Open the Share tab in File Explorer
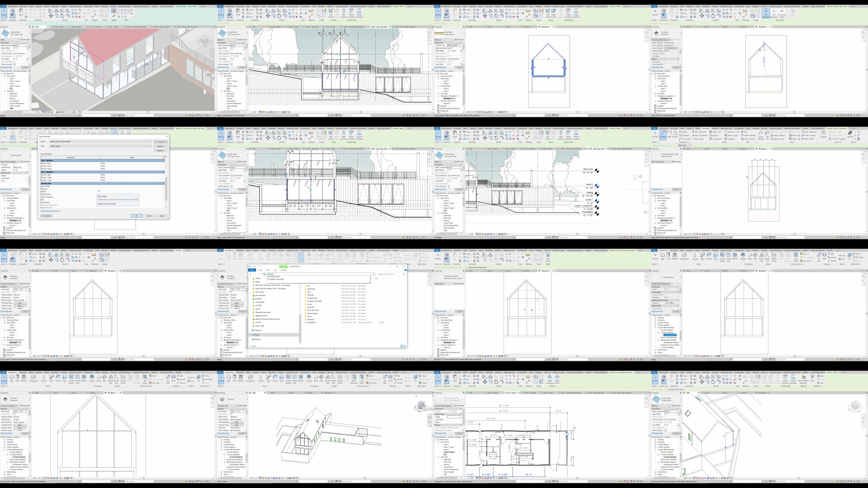The width and height of the screenshot is (868, 488). tap(267, 270)
